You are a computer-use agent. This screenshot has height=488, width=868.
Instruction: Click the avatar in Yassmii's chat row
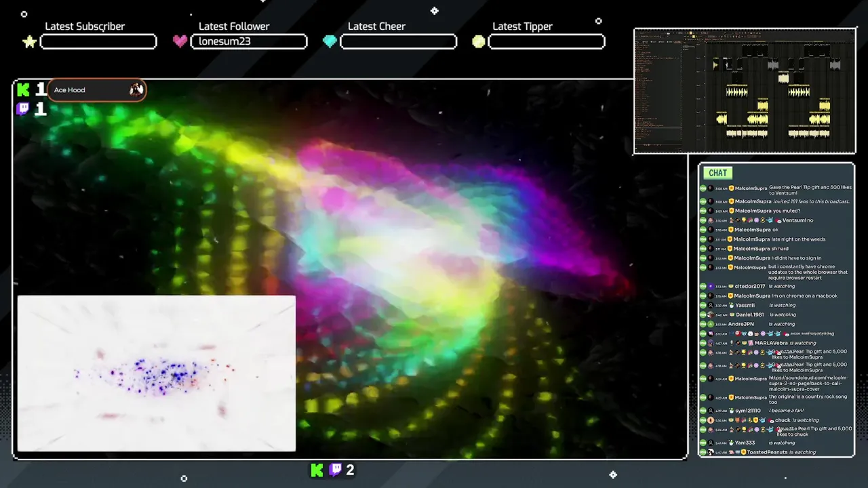coord(711,305)
